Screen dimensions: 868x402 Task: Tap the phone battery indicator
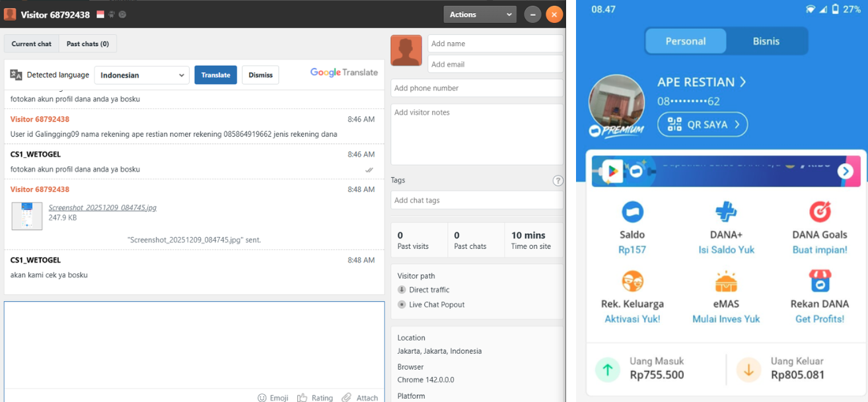coord(836,9)
